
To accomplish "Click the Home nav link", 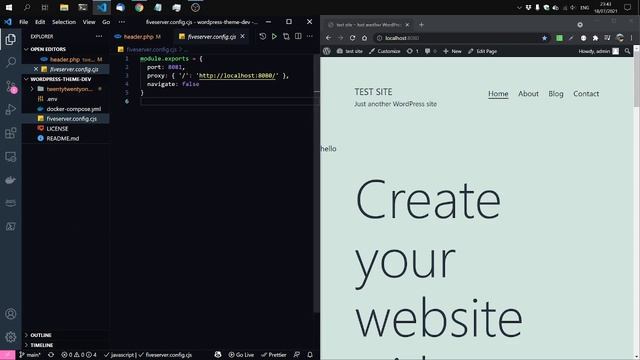I will pyautogui.click(x=498, y=93).
